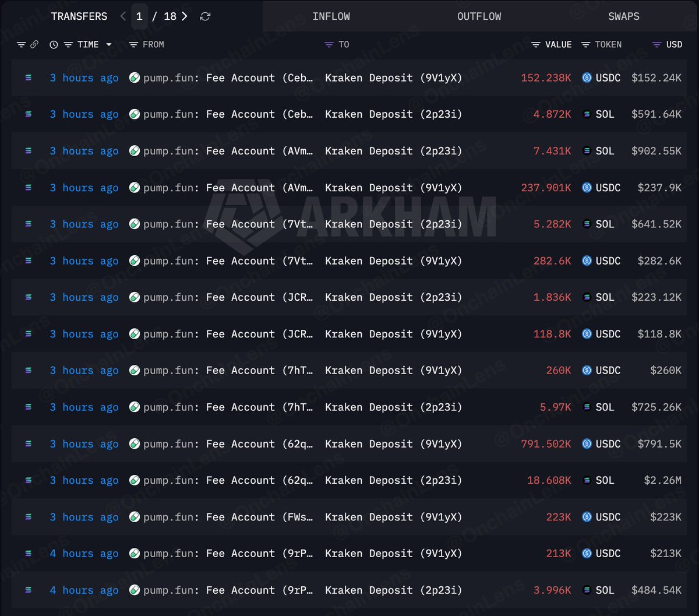
Task: Filter by the USD column
Action: coord(657,44)
